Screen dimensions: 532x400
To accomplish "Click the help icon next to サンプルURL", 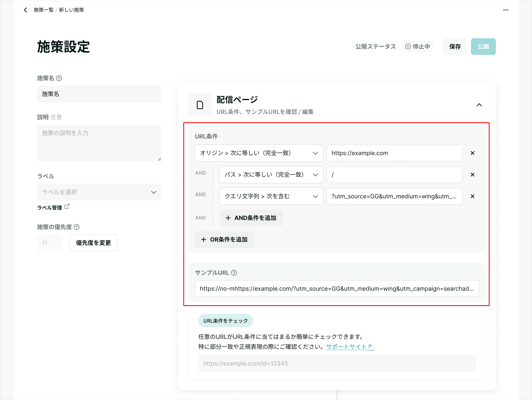I will click(234, 273).
